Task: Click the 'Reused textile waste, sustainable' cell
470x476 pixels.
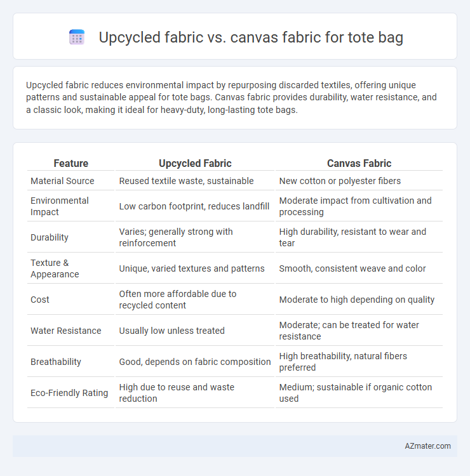Action: pos(186,181)
